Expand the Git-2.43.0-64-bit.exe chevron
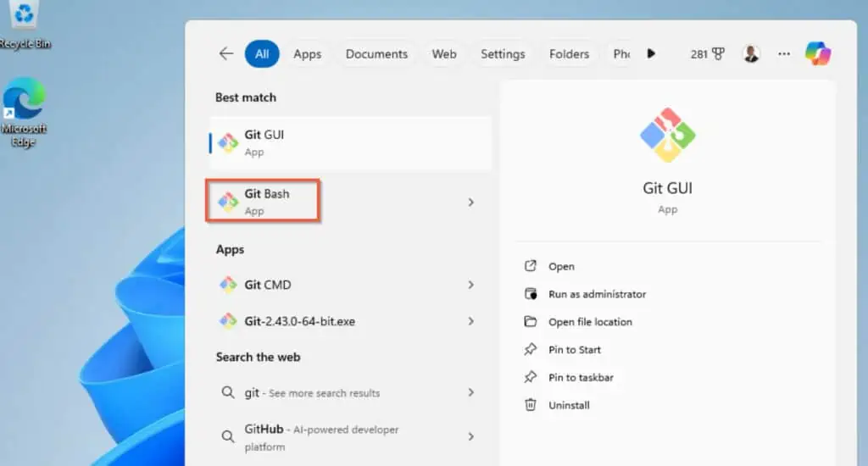The height and width of the screenshot is (466, 868). 470,321
